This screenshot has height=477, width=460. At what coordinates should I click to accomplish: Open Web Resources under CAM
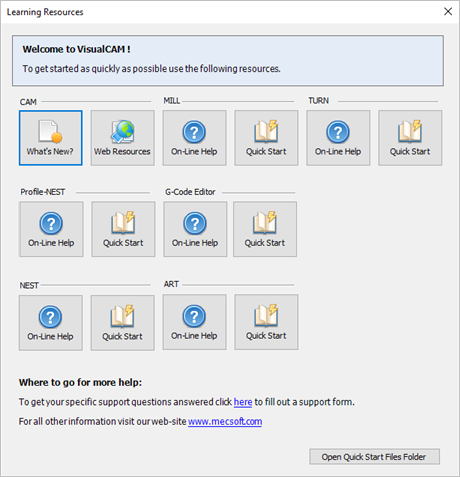tap(123, 138)
